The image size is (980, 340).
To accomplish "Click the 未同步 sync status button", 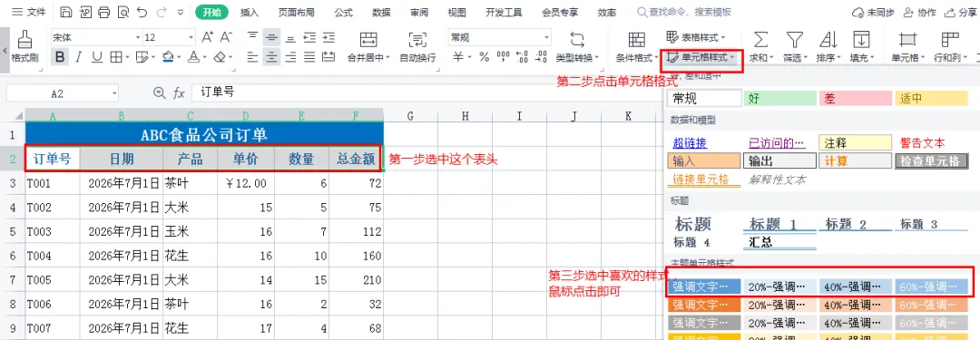I will pos(873,12).
